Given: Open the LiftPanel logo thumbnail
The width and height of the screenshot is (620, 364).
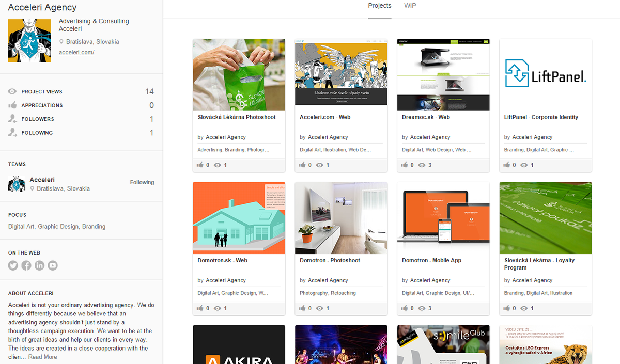Looking at the screenshot, I should (x=546, y=75).
